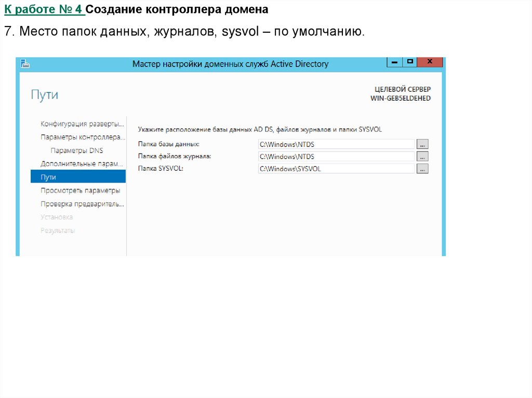This screenshot has height=398, width=532.
Task: Click the Папка файлов журнала label
Action: (x=175, y=156)
